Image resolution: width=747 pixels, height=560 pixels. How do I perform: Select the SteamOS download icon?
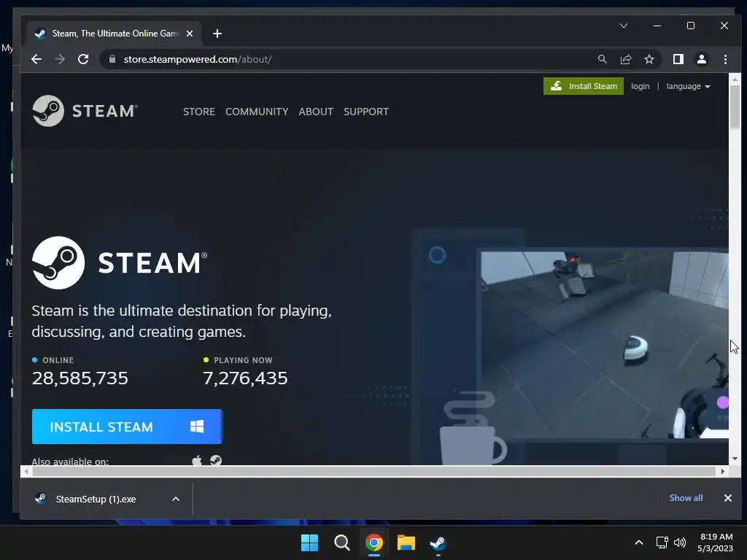[x=216, y=461]
